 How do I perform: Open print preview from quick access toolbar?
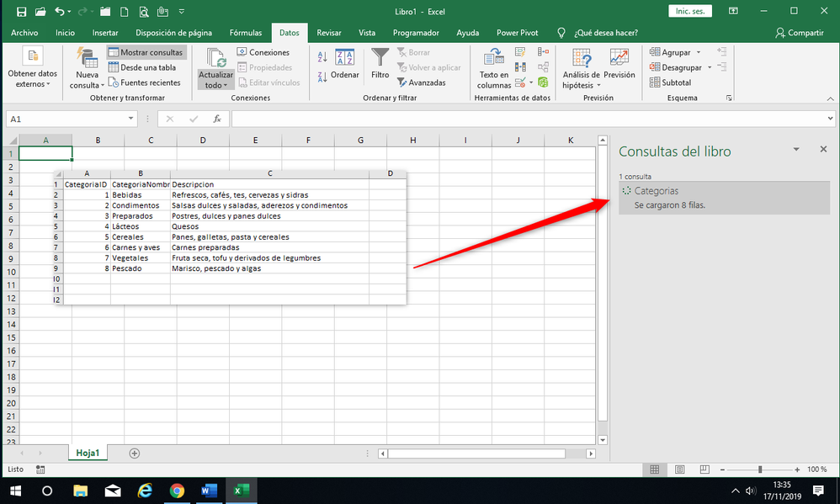(x=144, y=11)
